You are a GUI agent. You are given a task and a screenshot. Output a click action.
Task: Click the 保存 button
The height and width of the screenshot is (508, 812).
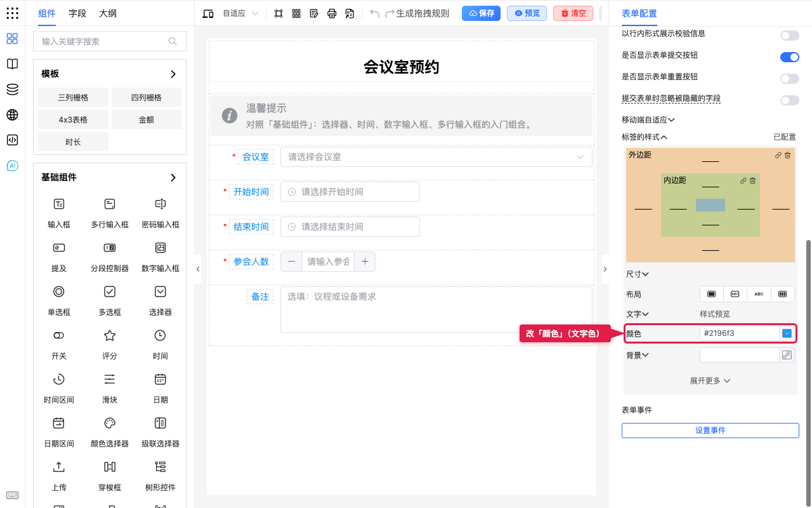(x=481, y=13)
